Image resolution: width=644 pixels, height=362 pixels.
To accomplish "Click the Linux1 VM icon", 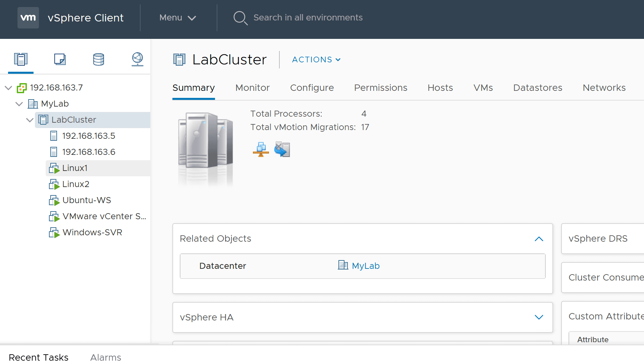I will (x=54, y=168).
